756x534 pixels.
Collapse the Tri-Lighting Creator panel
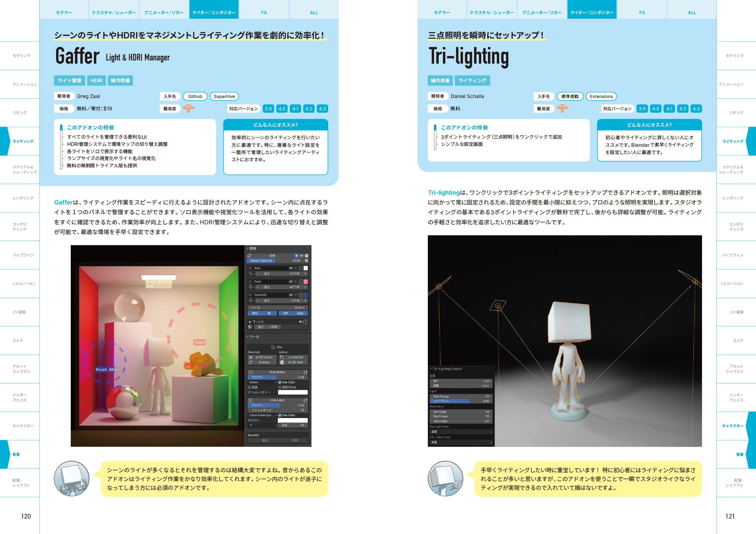coord(431,369)
